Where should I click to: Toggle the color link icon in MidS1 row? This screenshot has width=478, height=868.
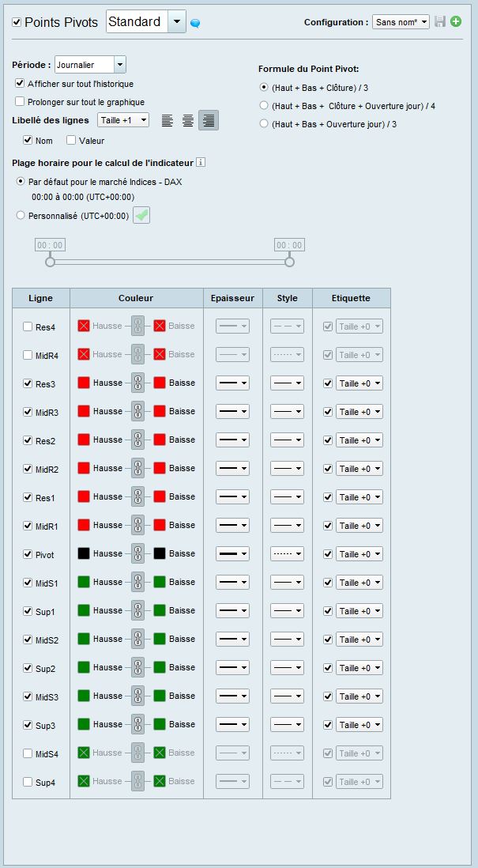[x=137, y=582]
